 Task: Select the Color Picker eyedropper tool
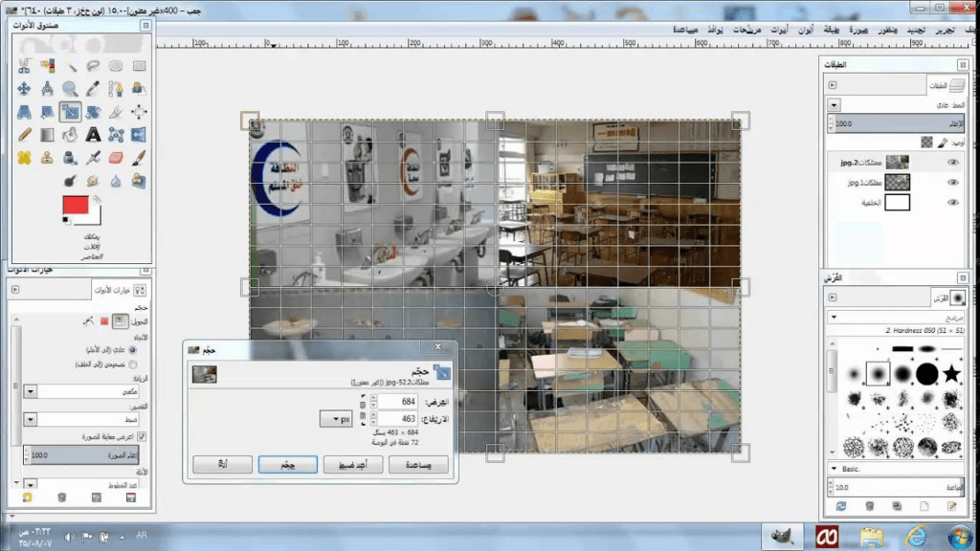pos(93,88)
